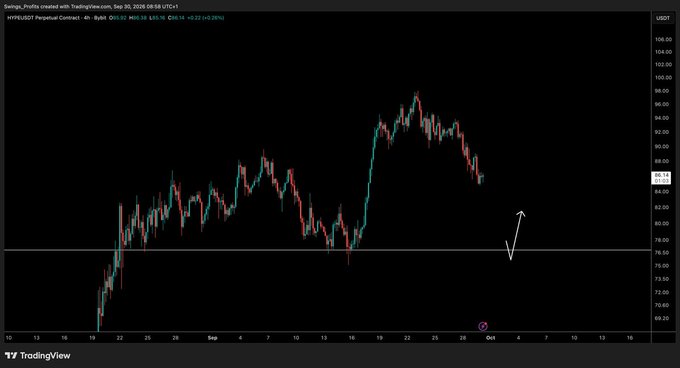Click the 90.00 price axis label

coord(662,147)
